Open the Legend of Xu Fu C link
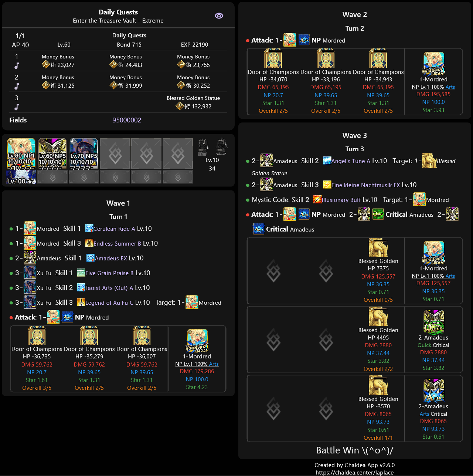 click(x=109, y=303)
